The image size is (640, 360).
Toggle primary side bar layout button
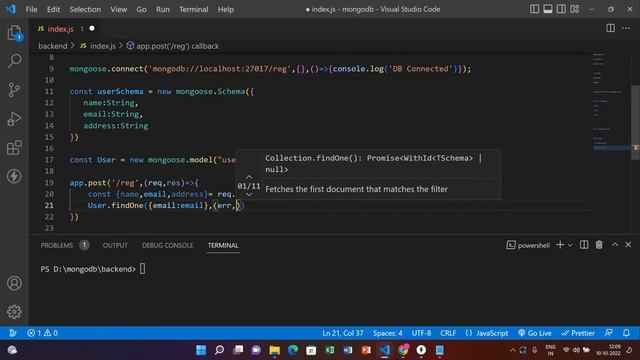(x=534, y=9)
